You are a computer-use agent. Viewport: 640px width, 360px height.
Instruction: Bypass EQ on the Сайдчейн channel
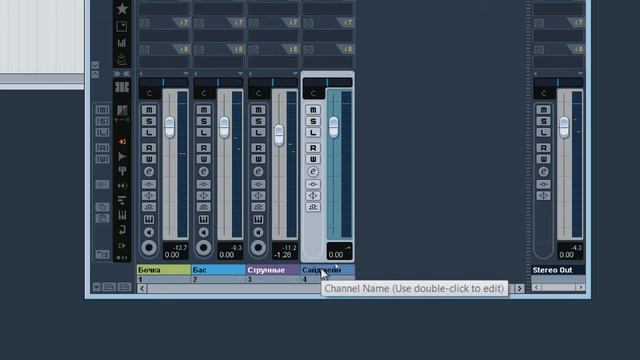coord(313,196)
